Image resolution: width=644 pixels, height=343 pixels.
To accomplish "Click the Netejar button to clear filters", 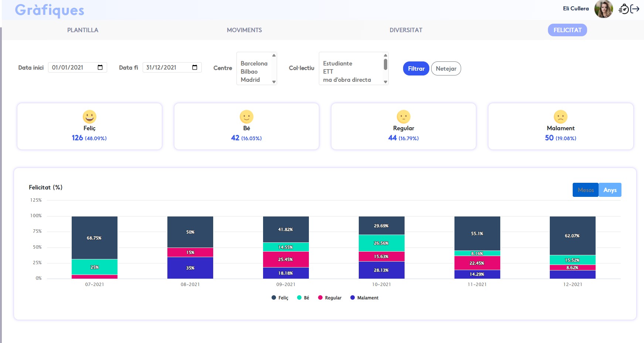I will coord(446,68).
